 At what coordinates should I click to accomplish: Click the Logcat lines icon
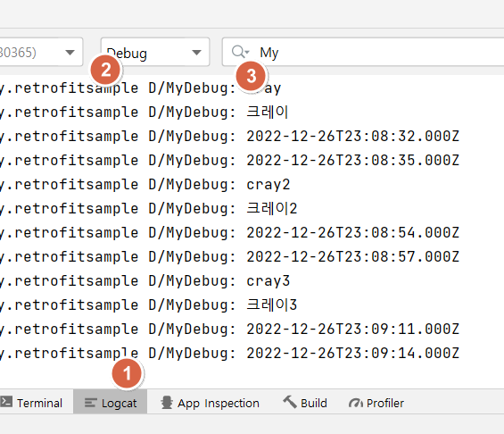[90, 403]
